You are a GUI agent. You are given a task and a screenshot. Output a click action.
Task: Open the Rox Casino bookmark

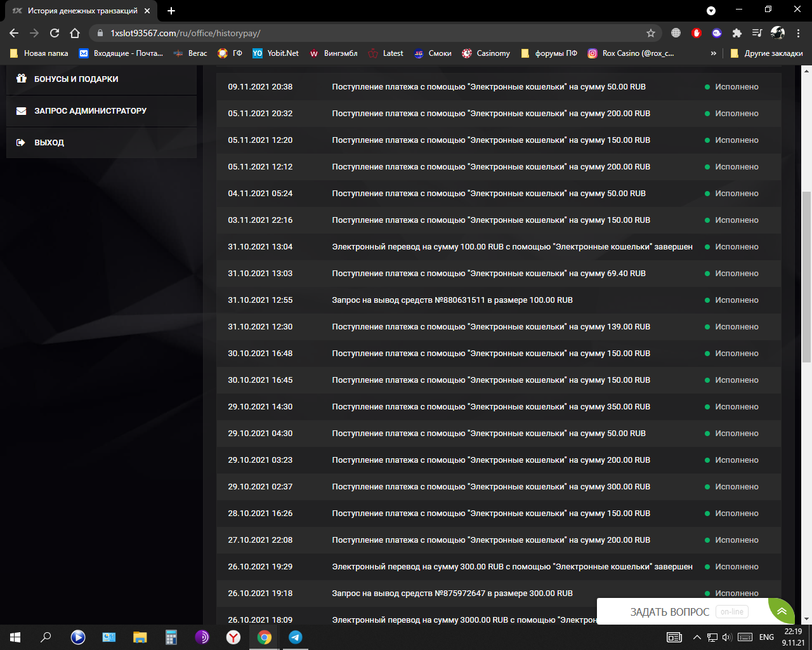(631, 53)
